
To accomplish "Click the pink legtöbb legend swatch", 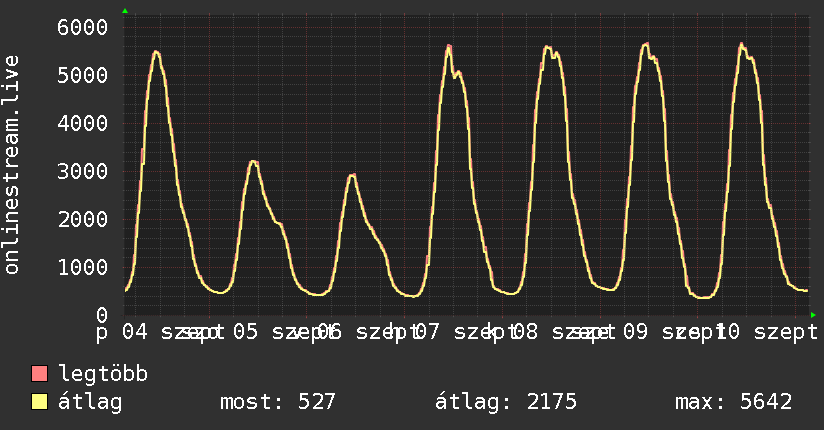I will [39, 373].
